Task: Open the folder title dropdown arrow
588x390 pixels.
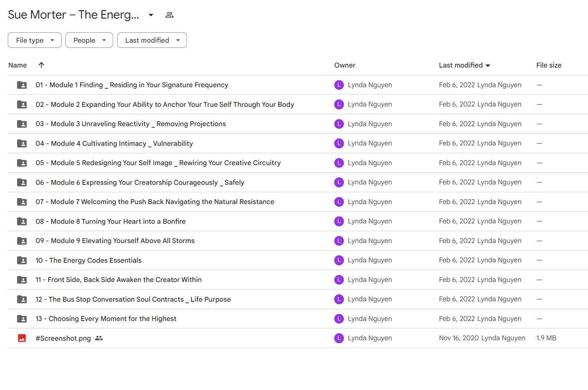Action: pos(151,15)
